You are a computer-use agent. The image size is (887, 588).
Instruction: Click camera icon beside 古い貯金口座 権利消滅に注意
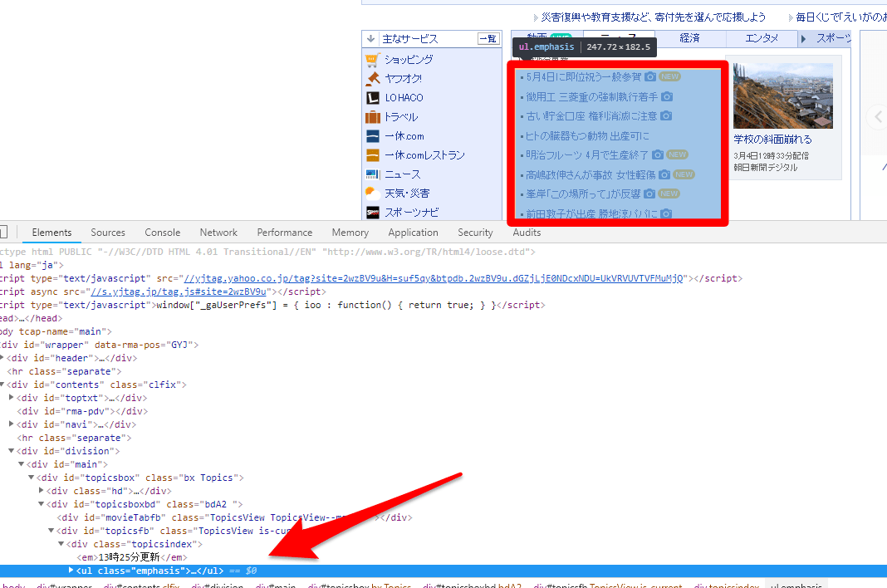click(x=666, y=116)
